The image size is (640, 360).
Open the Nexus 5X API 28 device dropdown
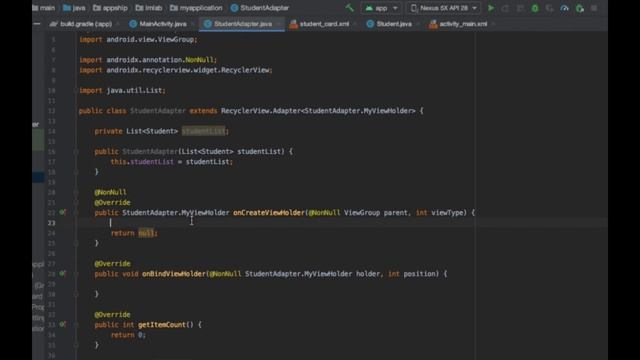[x=444, y=8]
